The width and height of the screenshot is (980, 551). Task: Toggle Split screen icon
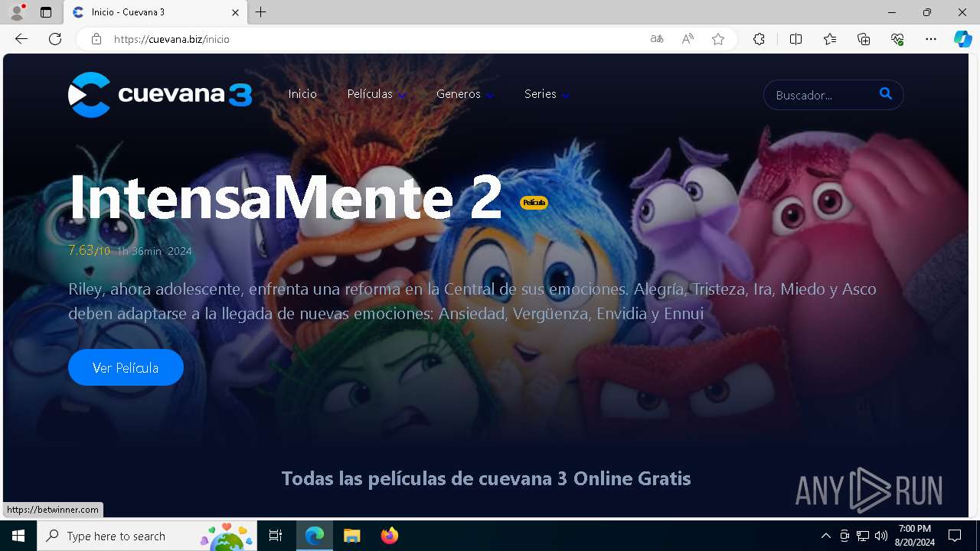pyautogui.click(x=795, y=39)
